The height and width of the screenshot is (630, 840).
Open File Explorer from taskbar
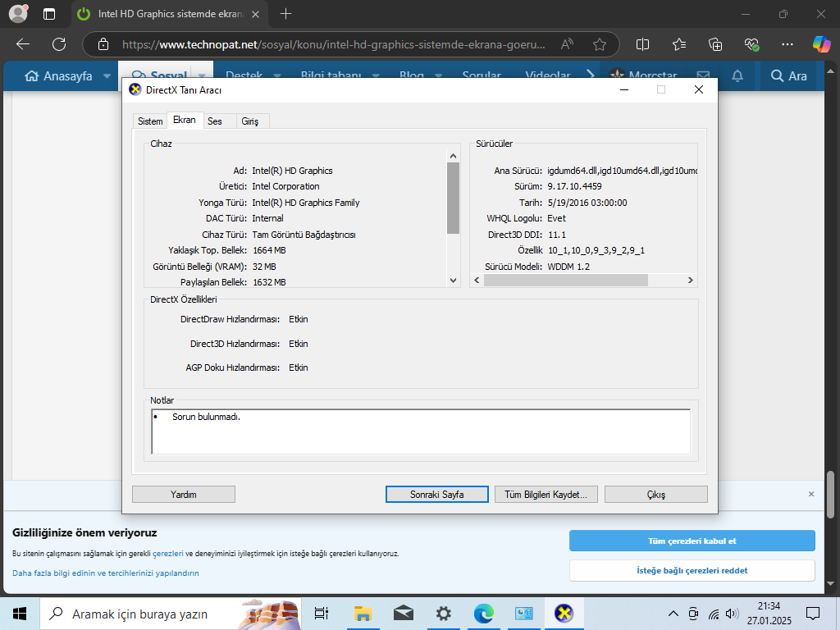pyautogui.click(x=363, y=614)
